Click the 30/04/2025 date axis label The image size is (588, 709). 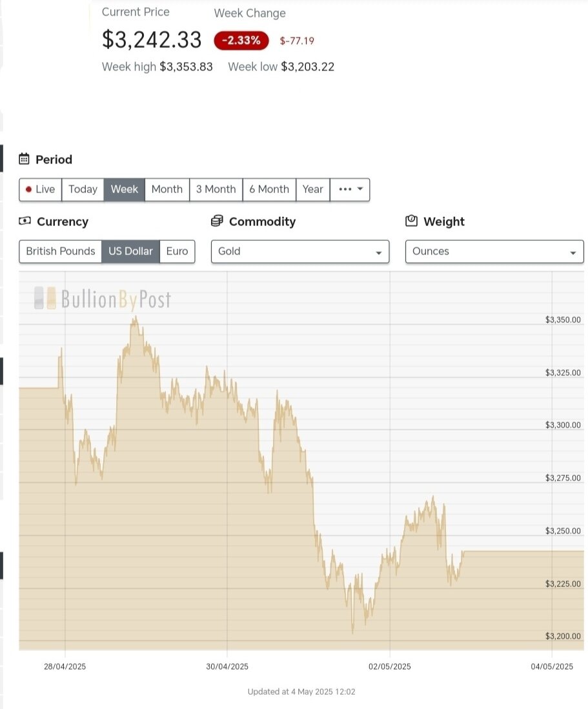[227, 666]
